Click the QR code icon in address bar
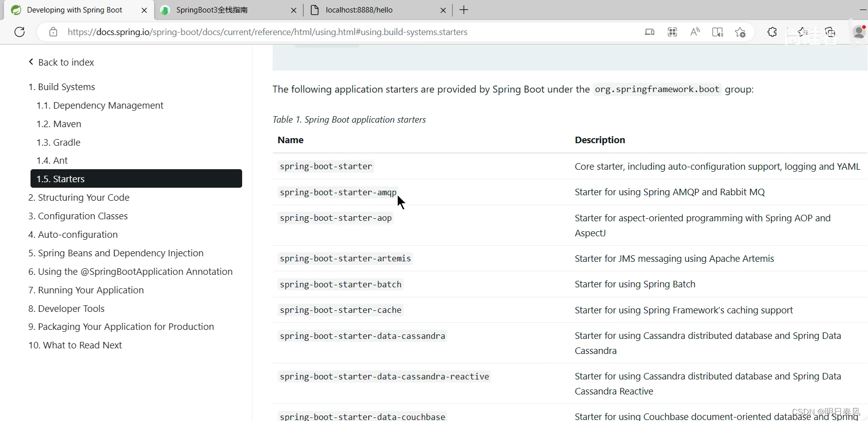This screenshot has height=421, width=868. [672, 32]
